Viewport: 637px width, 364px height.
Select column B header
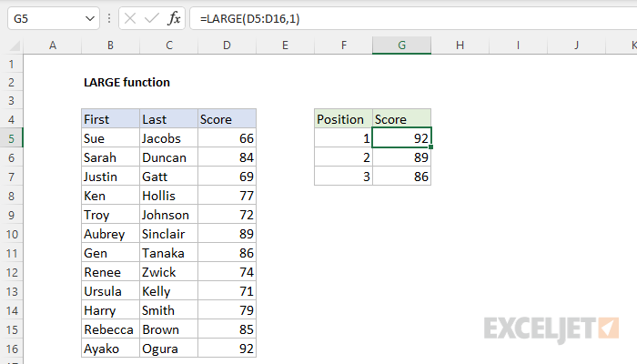tap(110, 45)
